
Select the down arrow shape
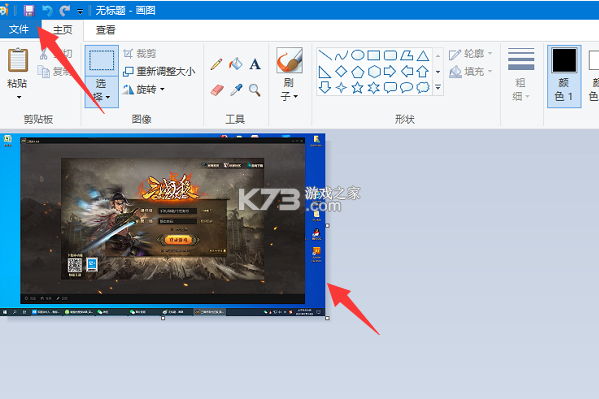(x=325, y=88)
